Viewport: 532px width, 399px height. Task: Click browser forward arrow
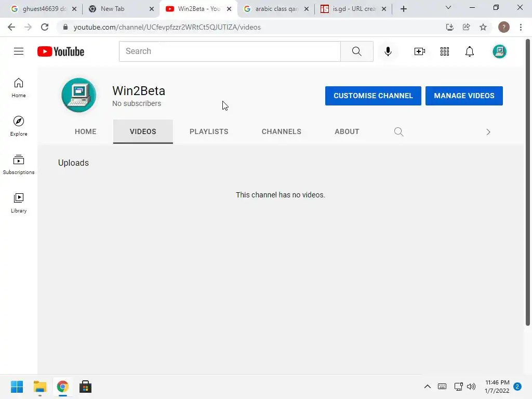click(28, 27)
